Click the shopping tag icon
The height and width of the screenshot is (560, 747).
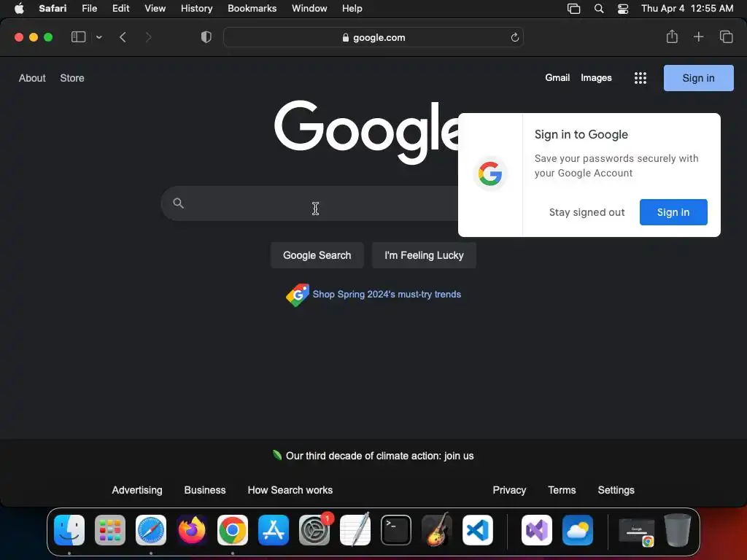(298, 295)
